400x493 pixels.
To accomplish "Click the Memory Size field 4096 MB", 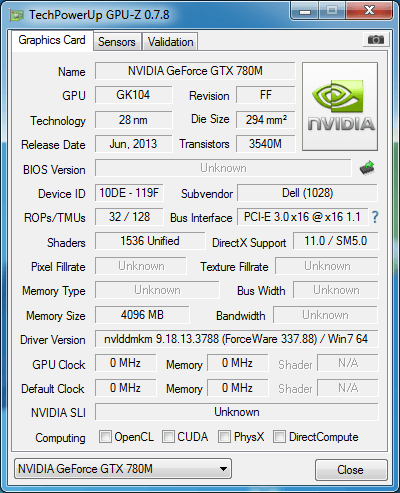I will click(x=142, y=315).
